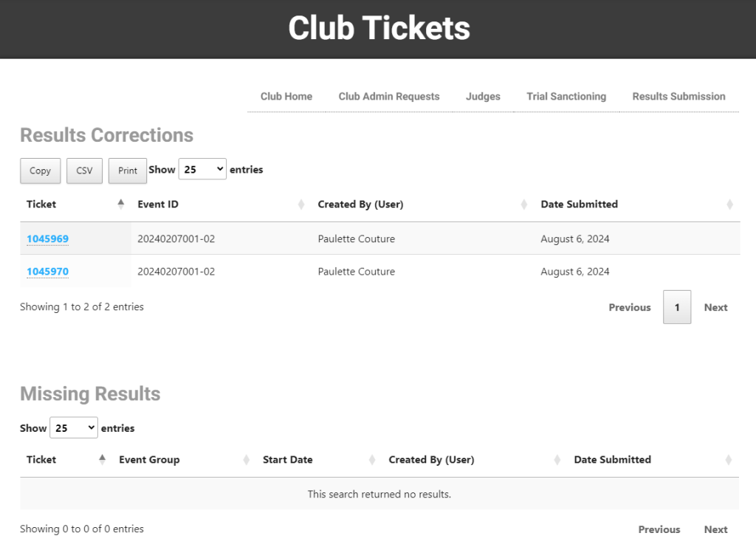756x550 pixels.
Task: Sort Results Corrections by Ticket column arrow
Action: coord(121,204)
